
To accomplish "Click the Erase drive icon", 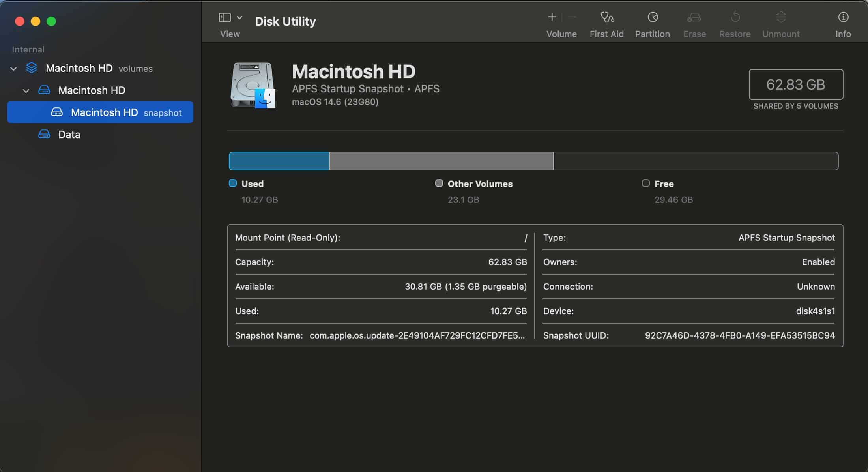I will click(x=694, y=17).
